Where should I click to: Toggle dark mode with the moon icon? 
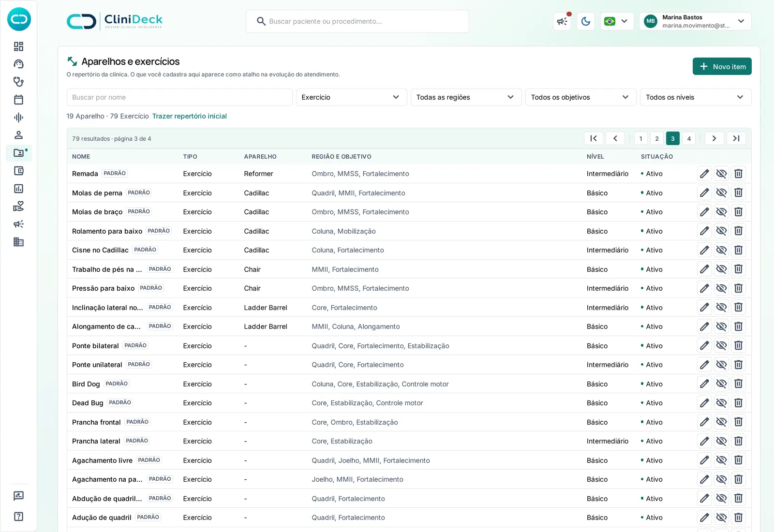coord(586,21)
